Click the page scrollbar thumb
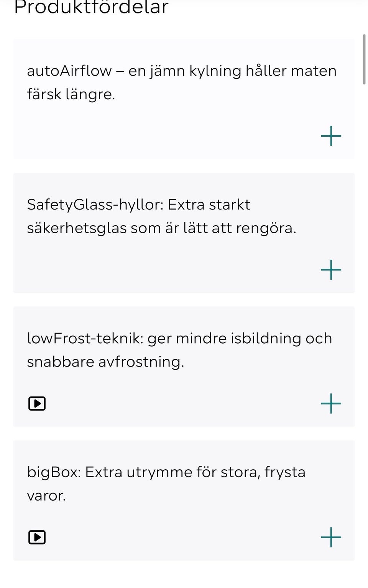 point(364,59)
